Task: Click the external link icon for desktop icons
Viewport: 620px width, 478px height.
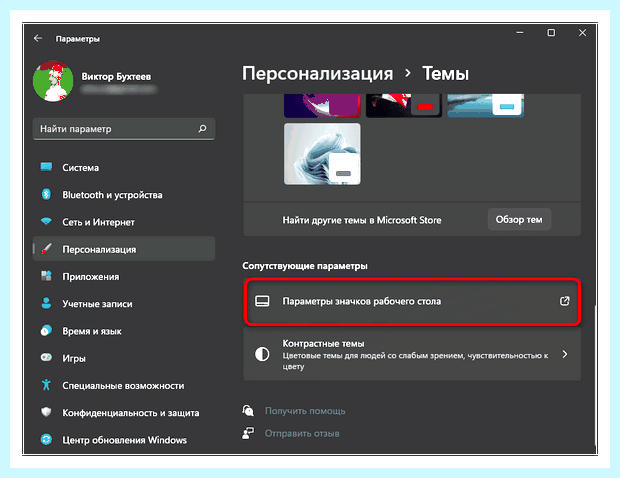Action: 565,301
